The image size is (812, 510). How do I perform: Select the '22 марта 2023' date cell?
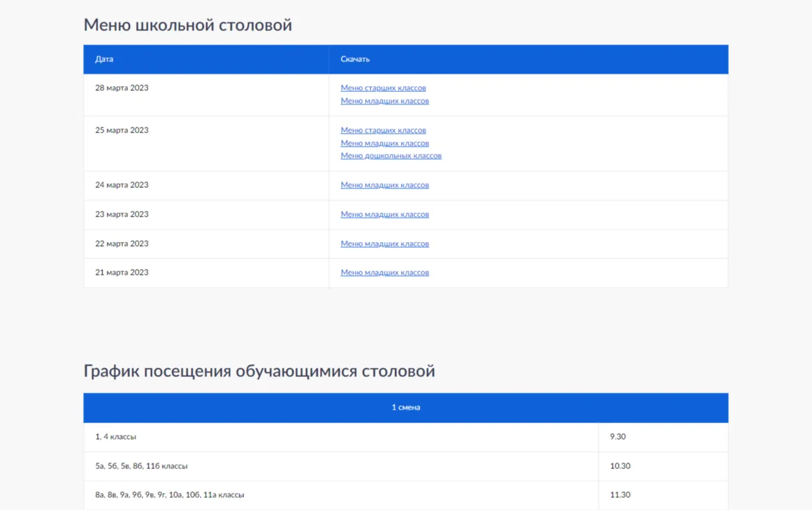(206, 244)
